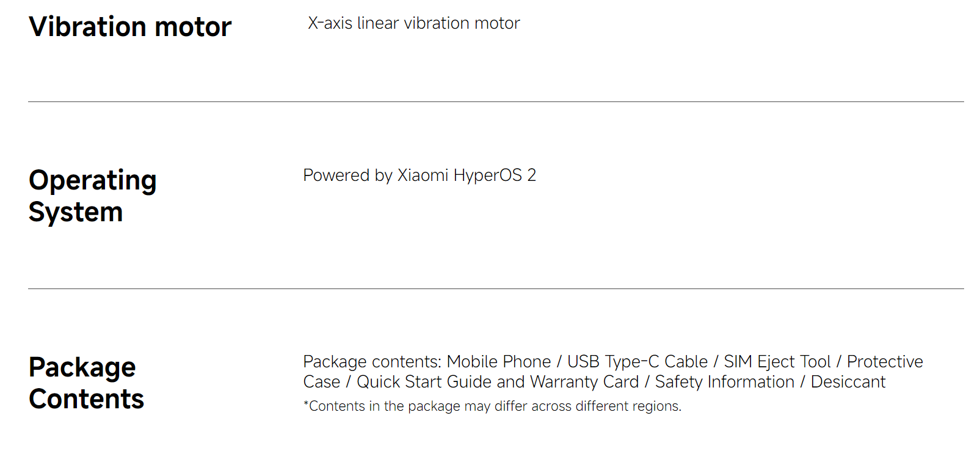
Task: Click the USB Type-C Cable text
Action: point(637,362)
